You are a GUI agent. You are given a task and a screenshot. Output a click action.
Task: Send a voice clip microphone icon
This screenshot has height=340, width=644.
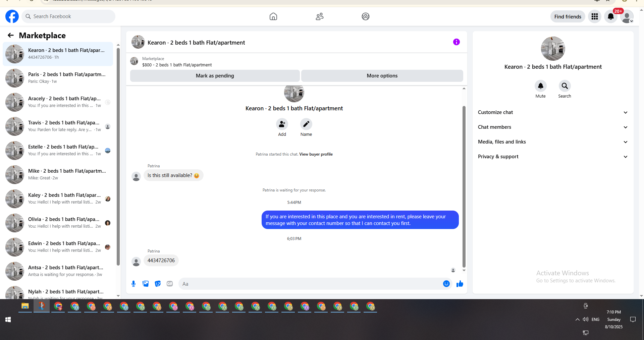pyautogui.click(x=133, y=284)
